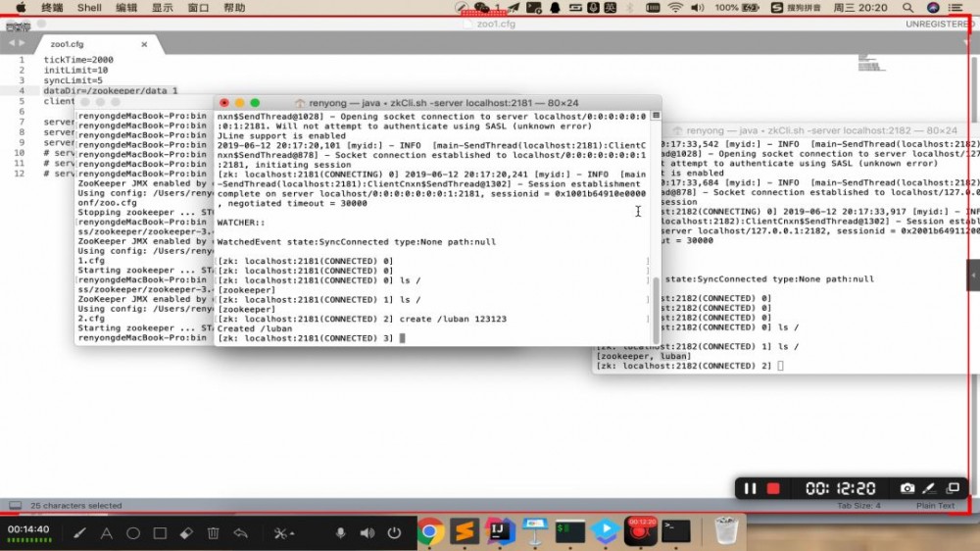Open Spotlight search in menu bar
This screenshot has height=551, width=980.
coord(907,8)
